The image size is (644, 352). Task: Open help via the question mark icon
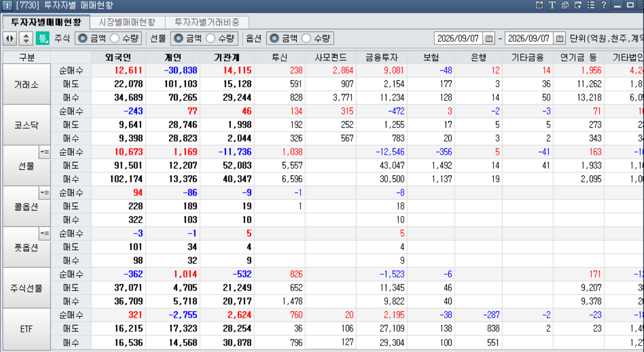(604, 5)
